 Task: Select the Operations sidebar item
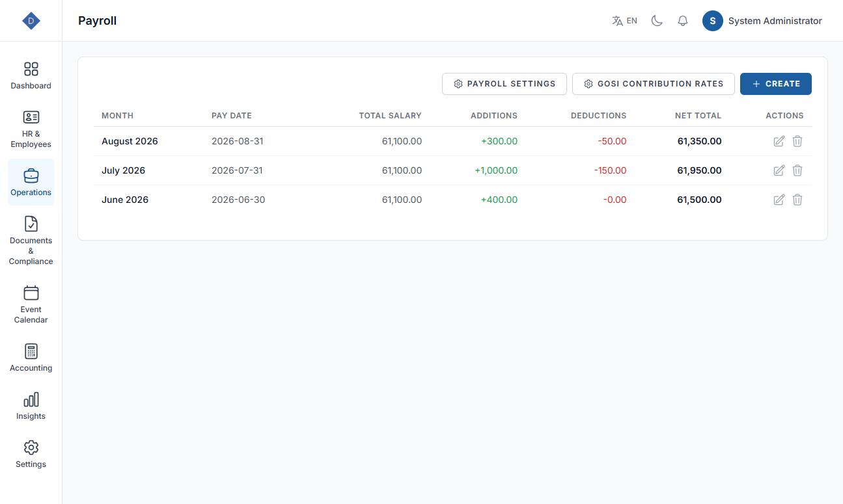[31, 182]
